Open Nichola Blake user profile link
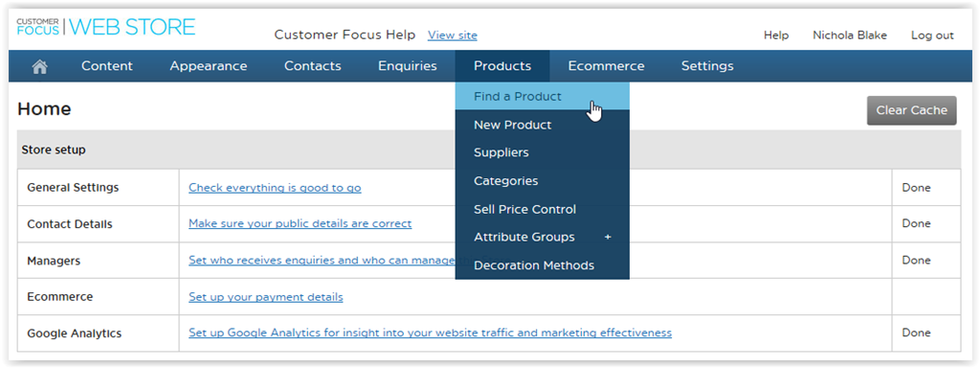This screenshot has height=368, width=980. tap(850, 35)
